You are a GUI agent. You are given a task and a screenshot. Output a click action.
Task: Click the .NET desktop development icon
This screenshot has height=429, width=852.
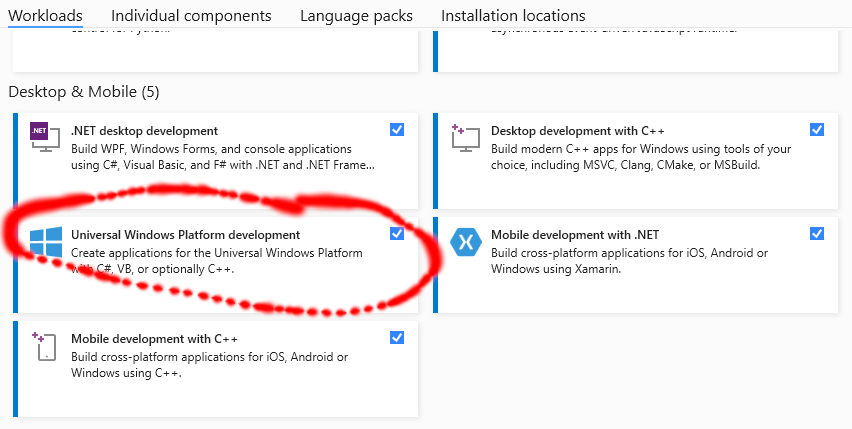(46, 137)
